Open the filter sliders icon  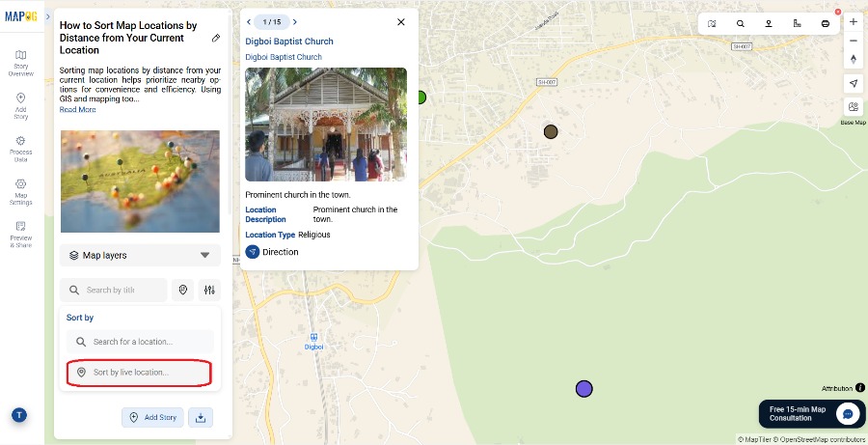pyautogui.click(x=209, y=290)
